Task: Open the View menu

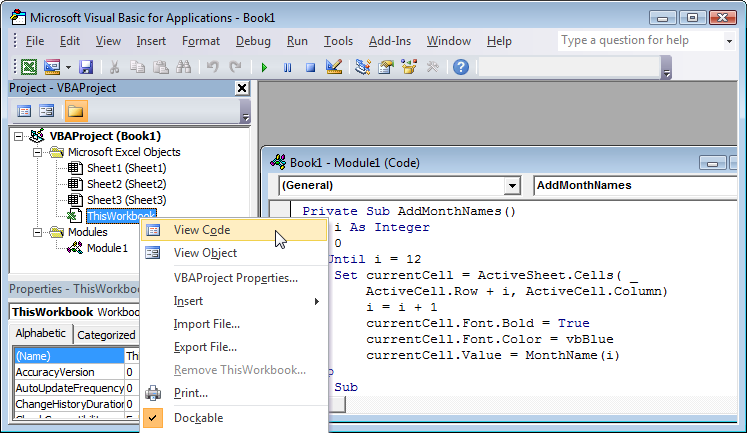Action: pyautogui.click(x=108, y=41)
